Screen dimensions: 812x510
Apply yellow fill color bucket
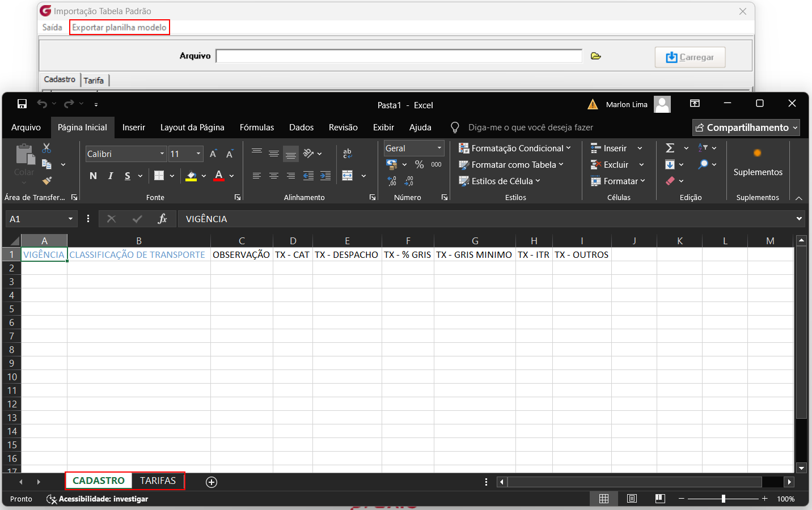pos(191,176)
